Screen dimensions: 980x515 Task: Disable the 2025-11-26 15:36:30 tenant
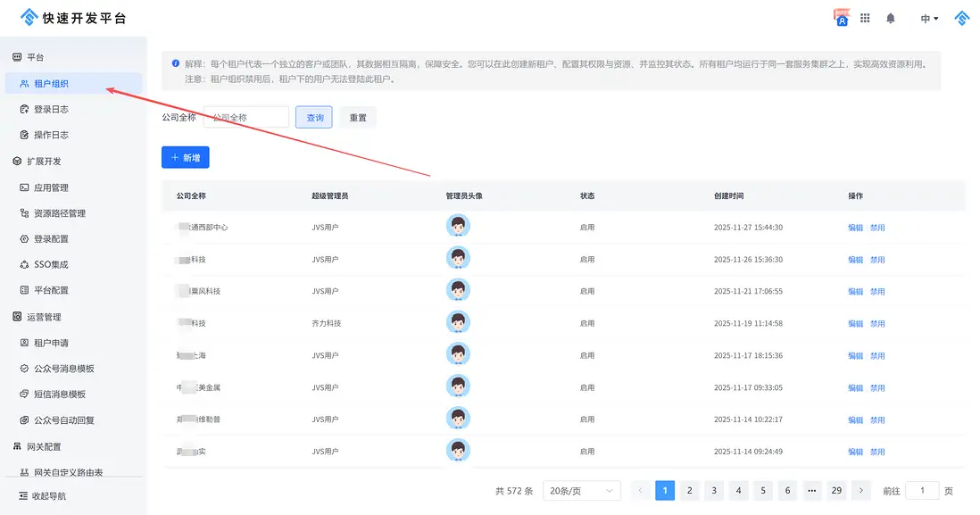(877, 260)
